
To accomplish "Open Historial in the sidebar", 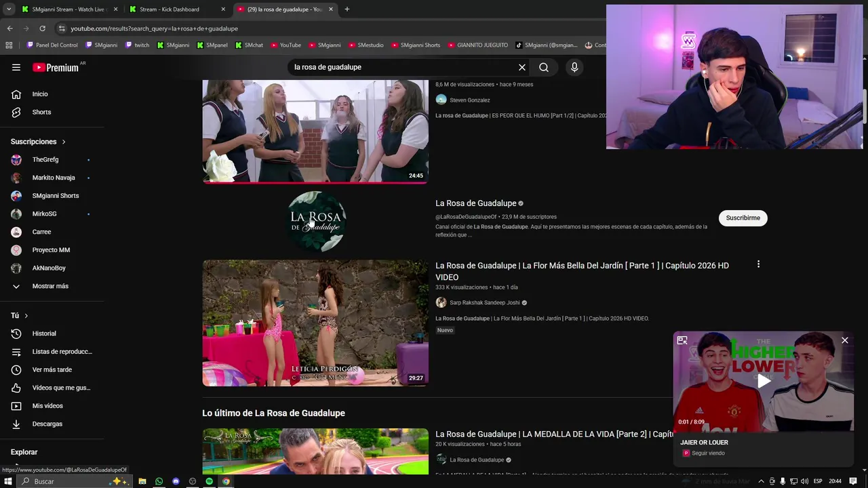I will pyautogui.click(x=52, y=333).
